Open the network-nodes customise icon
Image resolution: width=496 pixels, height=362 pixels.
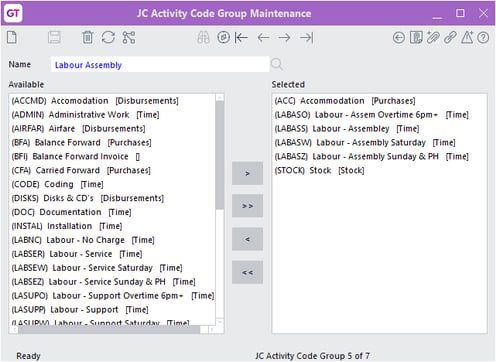point(129,37)
